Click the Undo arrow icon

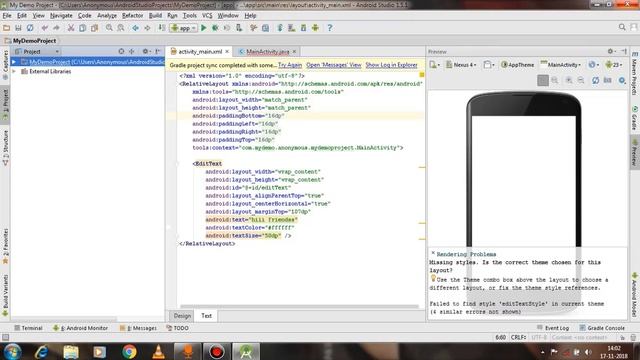pyautogui.click(x=44, y=28)
